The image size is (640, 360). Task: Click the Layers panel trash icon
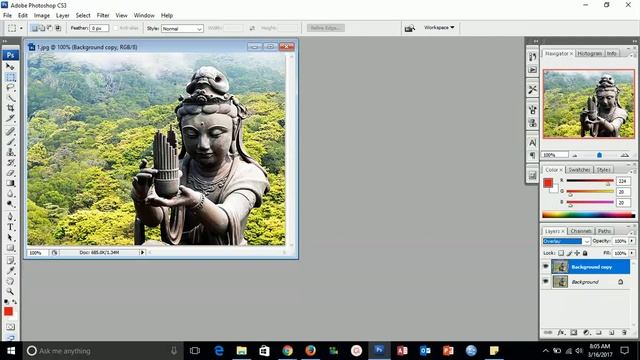(624, 333)
